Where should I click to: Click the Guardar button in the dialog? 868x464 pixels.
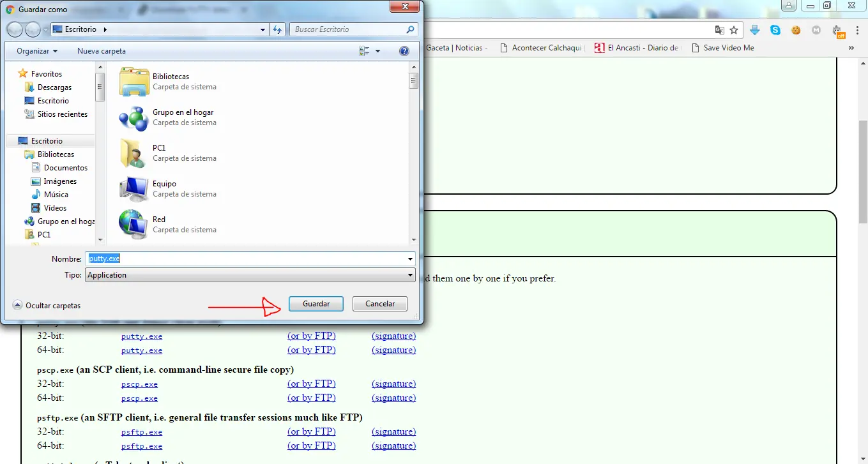click(316, 304)
